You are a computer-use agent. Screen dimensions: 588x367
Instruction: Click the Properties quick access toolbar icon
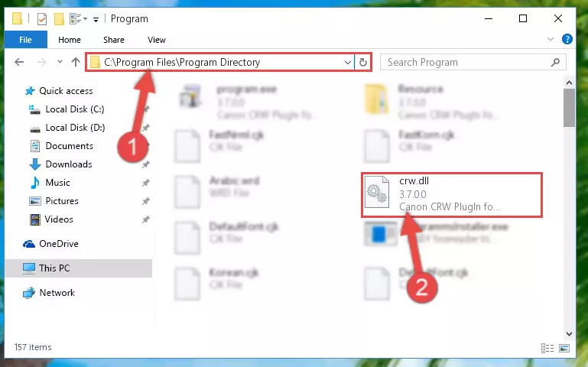click(41, 19)
